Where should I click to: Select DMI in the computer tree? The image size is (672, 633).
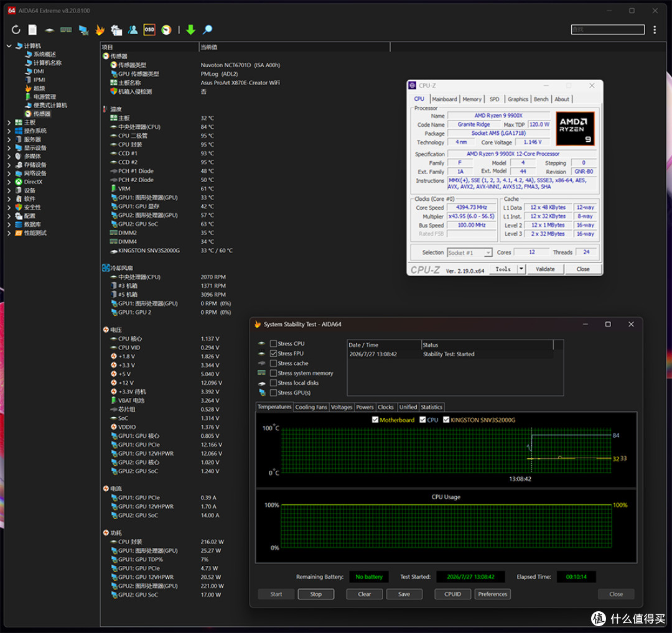point(39,71)
